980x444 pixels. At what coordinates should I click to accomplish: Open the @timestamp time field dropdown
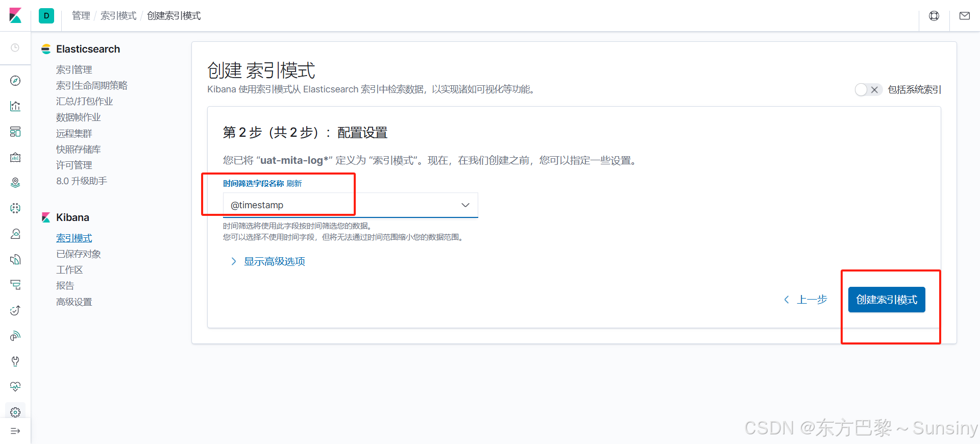point(351,205)
